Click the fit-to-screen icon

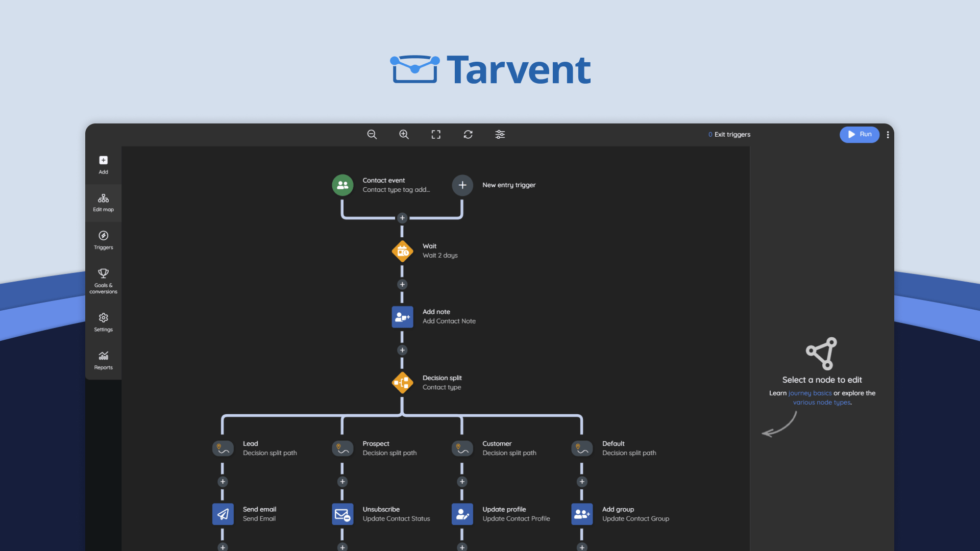[436, 134]
